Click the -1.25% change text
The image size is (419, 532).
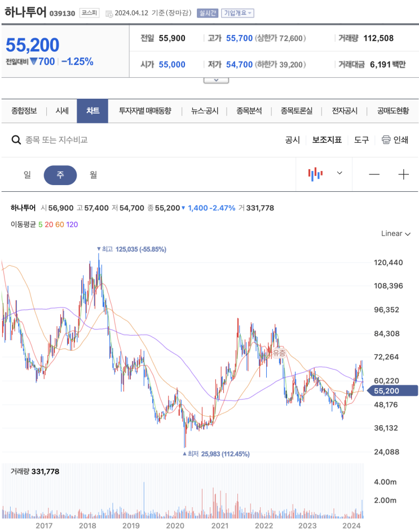coord(77,61)
